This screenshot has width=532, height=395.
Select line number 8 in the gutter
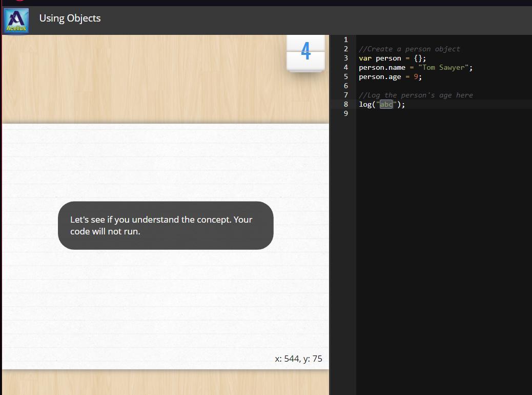tap(346, 105)
